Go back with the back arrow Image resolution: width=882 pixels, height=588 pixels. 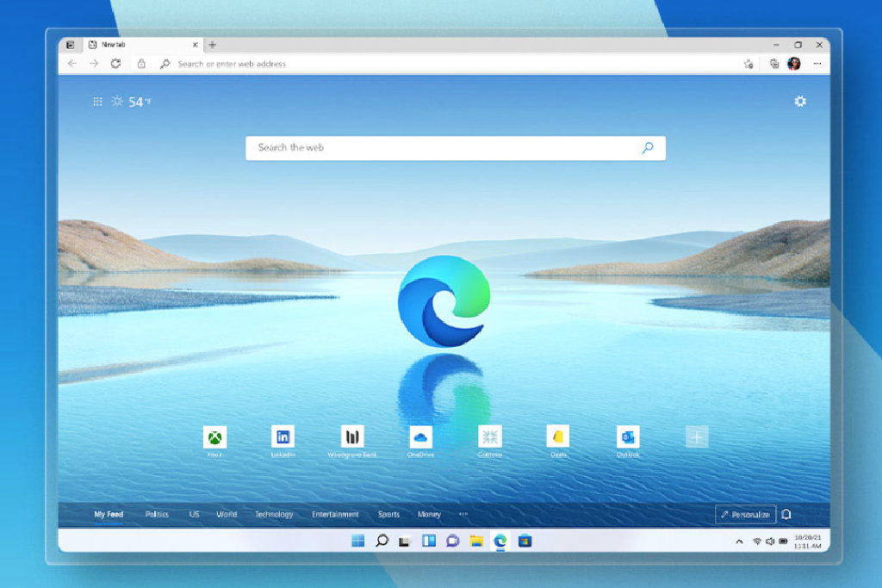[72, 64]
